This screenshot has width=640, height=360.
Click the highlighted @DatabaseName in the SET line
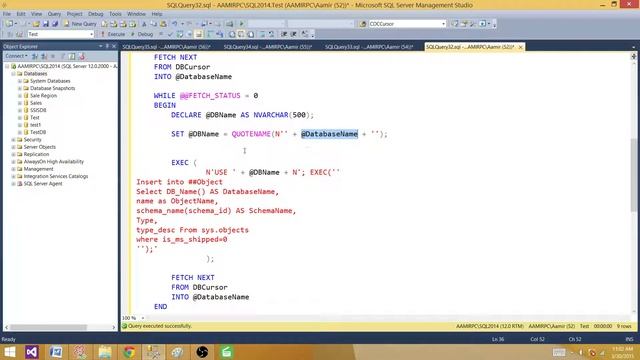329,134
